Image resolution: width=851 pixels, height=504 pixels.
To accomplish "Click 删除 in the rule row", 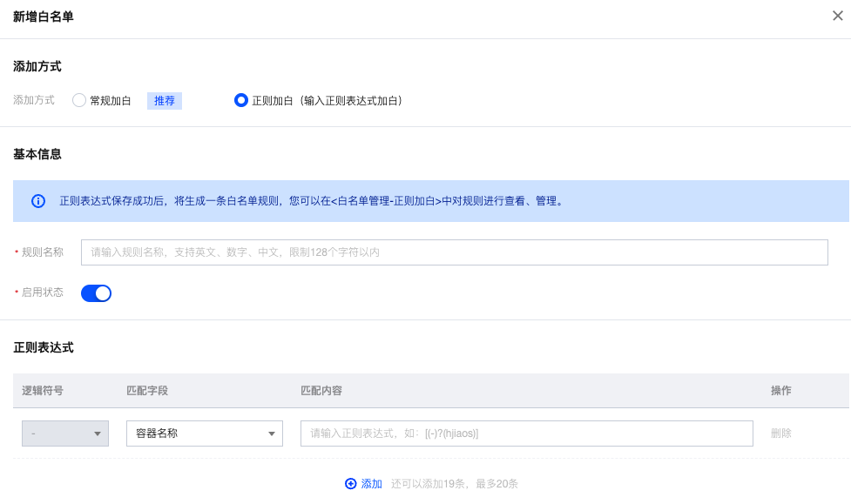I will [780, 433].
